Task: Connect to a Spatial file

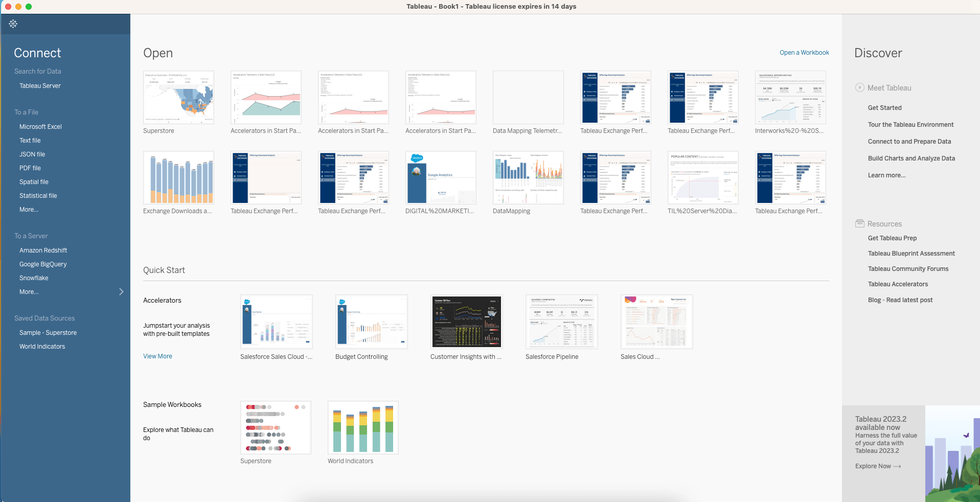Action: (x=34, y=181)
